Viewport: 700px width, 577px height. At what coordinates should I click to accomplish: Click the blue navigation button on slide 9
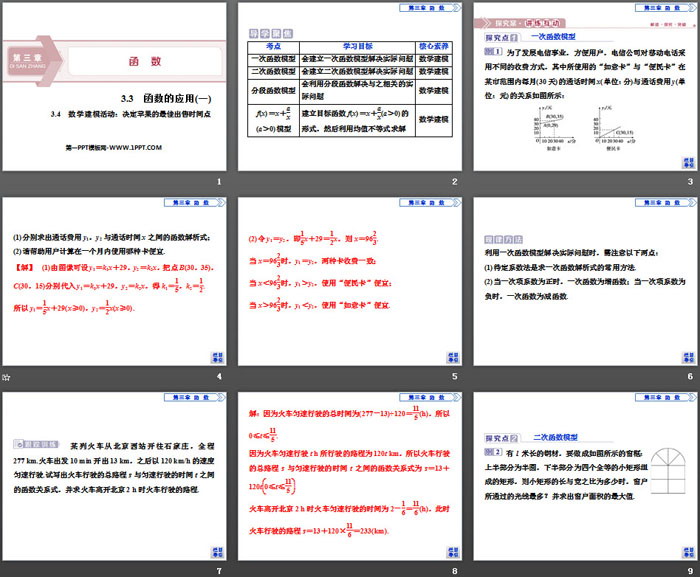(688, 550)
